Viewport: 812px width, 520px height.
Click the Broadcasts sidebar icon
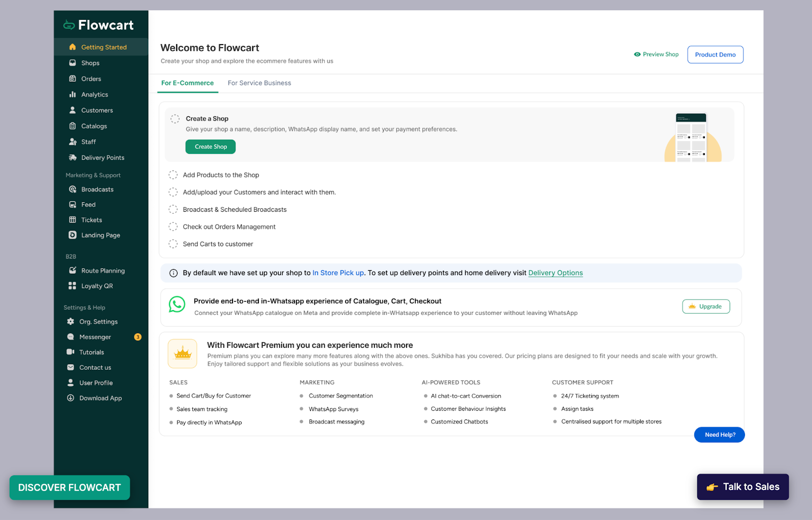(x=73, y=189)
